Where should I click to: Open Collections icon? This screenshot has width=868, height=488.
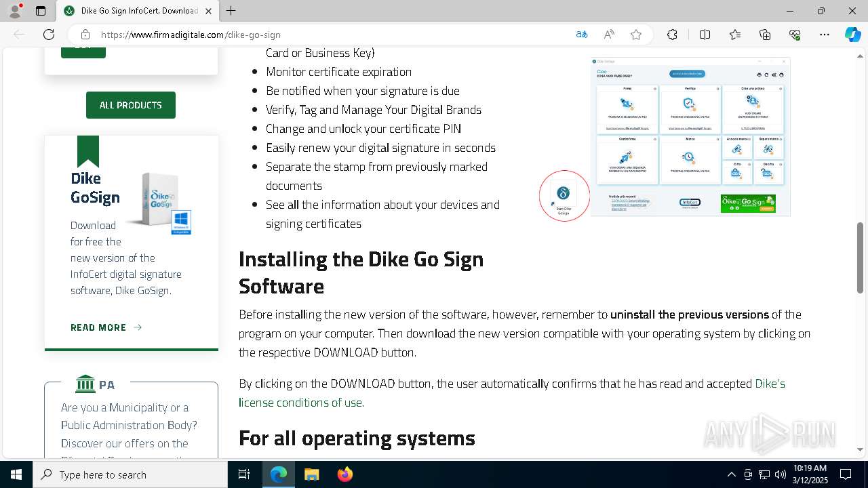click(765, 35)
